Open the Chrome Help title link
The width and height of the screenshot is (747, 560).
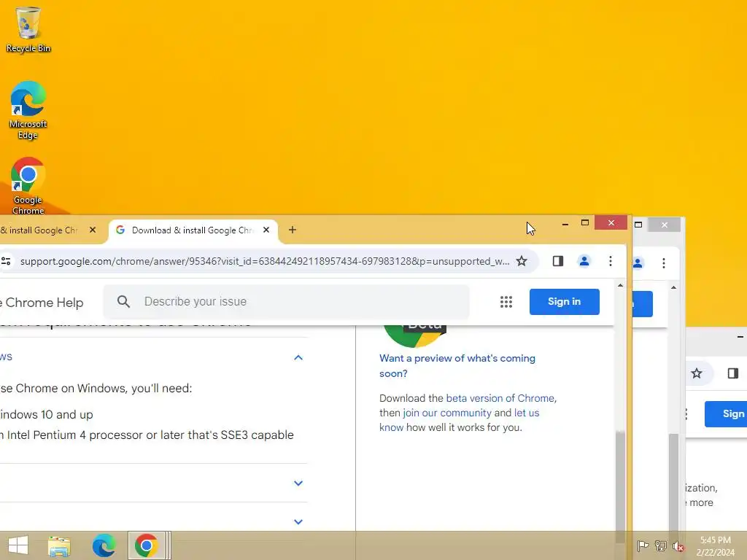42,303
